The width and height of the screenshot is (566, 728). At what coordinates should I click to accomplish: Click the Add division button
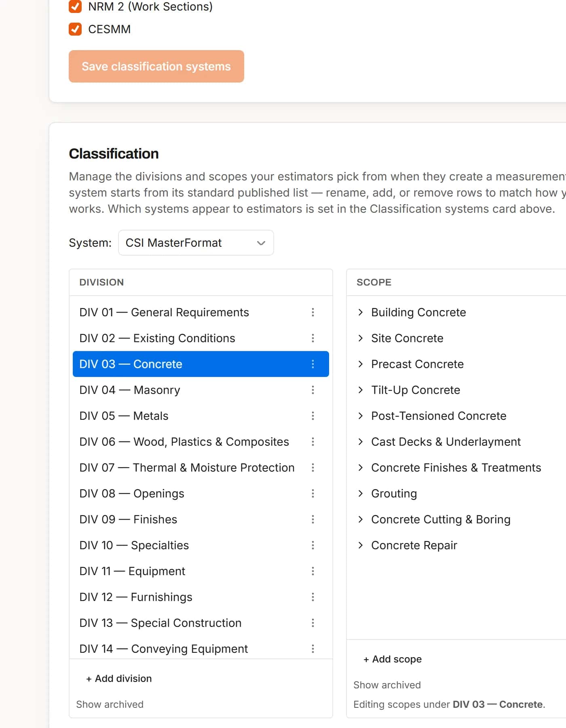tap(119, 679)
